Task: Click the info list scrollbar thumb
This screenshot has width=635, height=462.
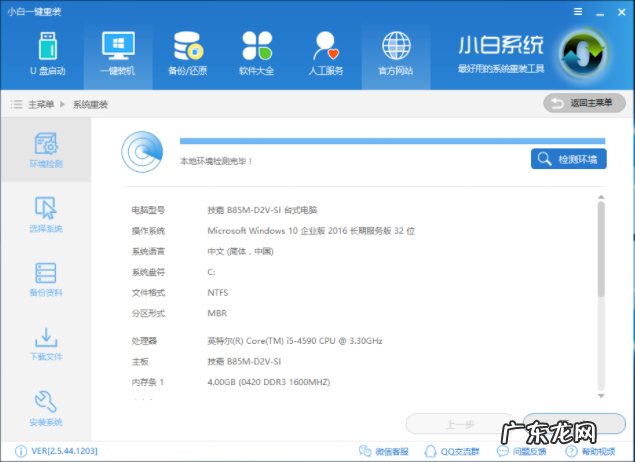Action: (601, 249)
